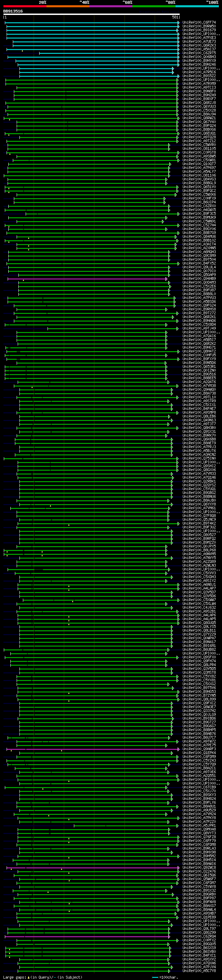The width and height of the screenshot is (222, 980).
Task: Select hit UniRef100_B9T4K2
Action: click(x=199, y=524)
